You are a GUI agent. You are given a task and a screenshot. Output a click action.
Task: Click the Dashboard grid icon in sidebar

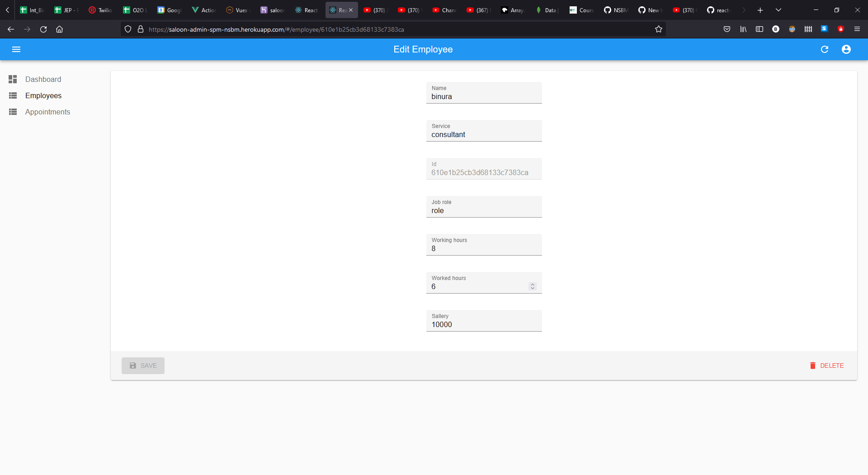pyautogui.click(x=13, y=79)
